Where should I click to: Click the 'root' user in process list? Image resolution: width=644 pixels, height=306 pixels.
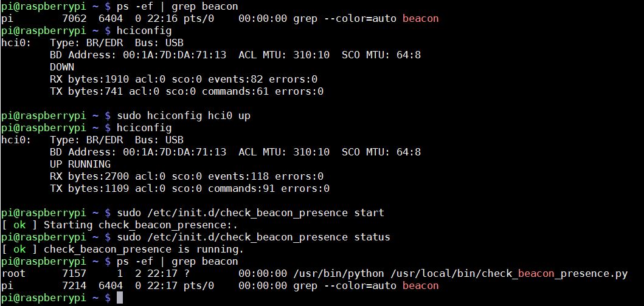click(13, 274)
